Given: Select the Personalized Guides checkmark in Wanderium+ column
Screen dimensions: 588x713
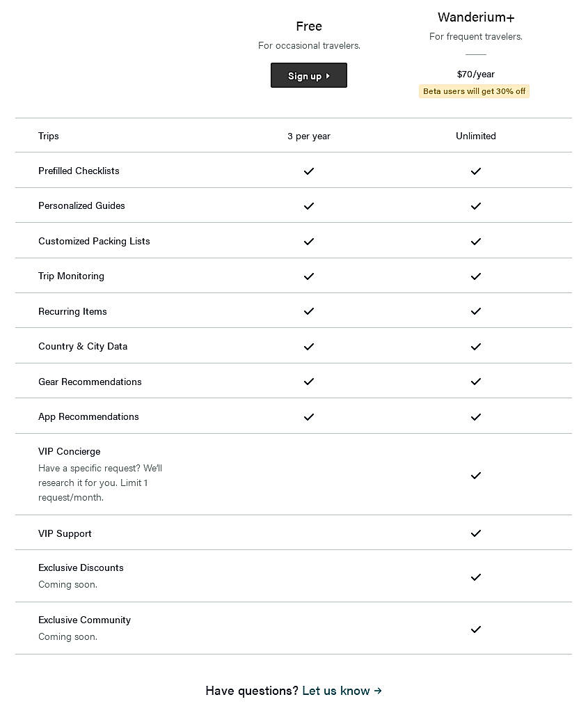Looking at the screenshot, I should coord(476,206).
